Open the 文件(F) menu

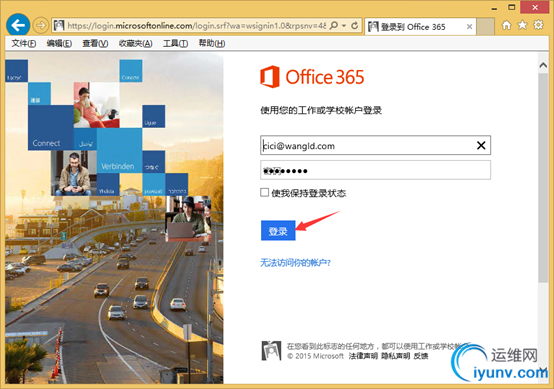point(24,43)
